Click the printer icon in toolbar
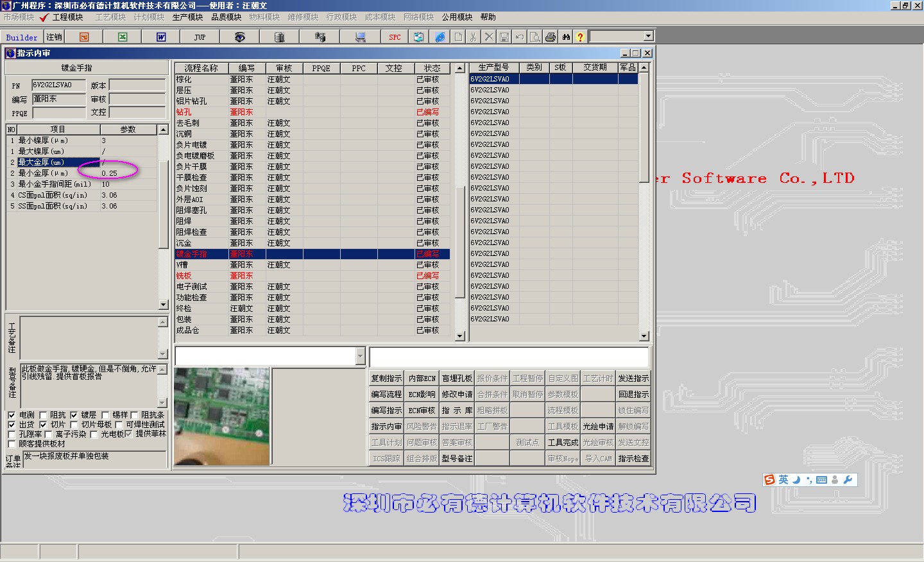924x562 pixels. (551, 37)
